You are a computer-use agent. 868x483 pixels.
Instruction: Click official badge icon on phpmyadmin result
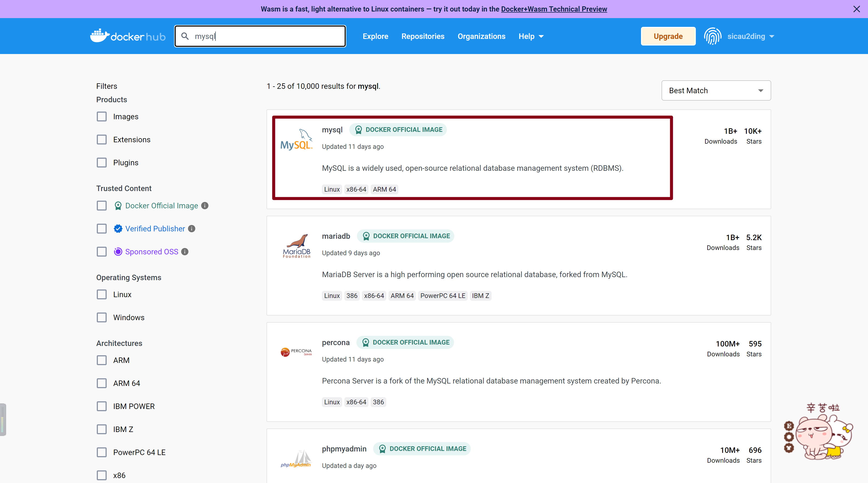click(x=382, y=449)
